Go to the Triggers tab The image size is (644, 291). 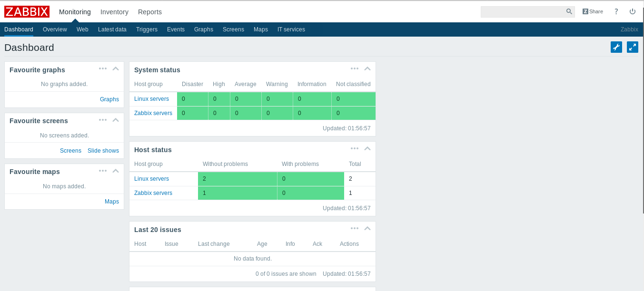click(147, 29)
